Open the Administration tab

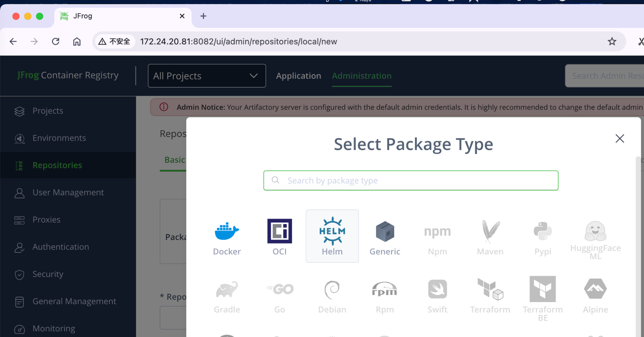pyautogui.click(x=362, y=76)
